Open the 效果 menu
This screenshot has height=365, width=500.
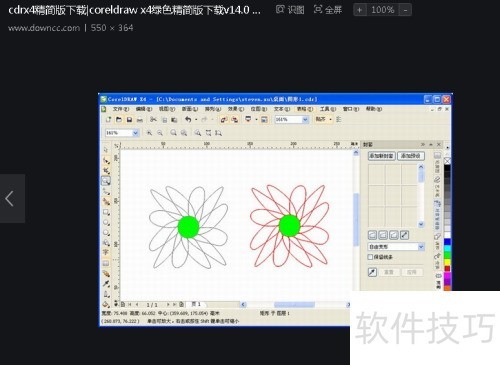pyautogui.click(x=236, y=109)
